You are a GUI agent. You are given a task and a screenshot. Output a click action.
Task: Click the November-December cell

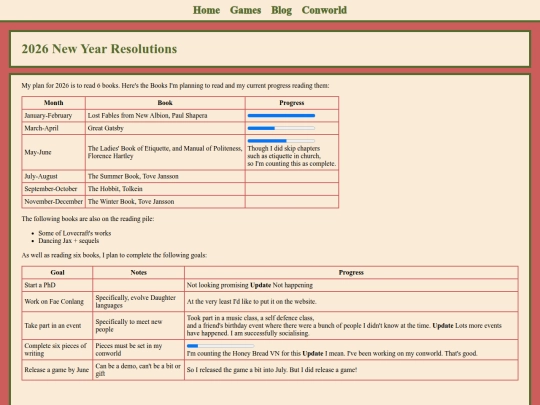[x=53, y=201]
